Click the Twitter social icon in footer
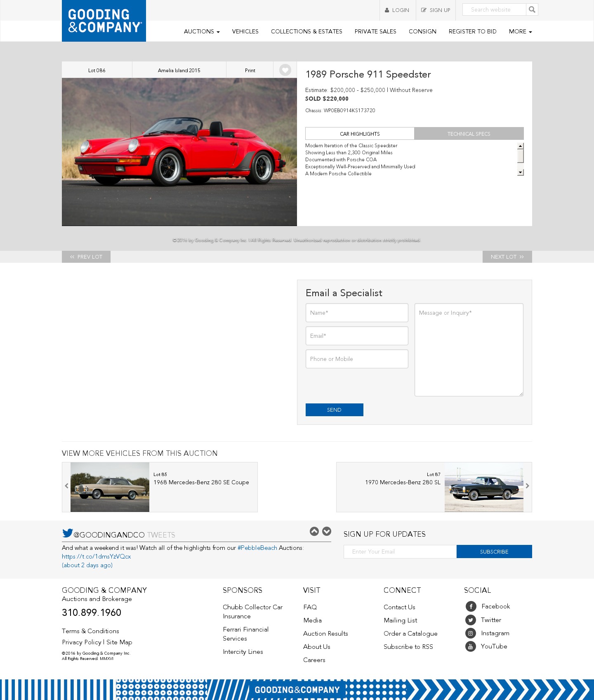Image resolution: width=594 pixels, height=700 pixels. pos(471,620)
